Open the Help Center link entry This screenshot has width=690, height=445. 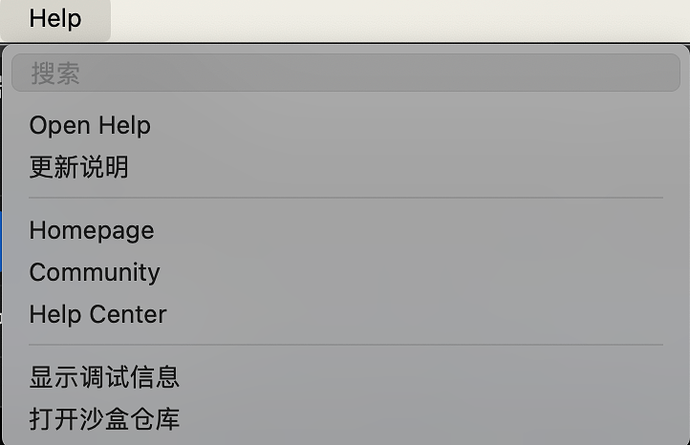[98, 314]
